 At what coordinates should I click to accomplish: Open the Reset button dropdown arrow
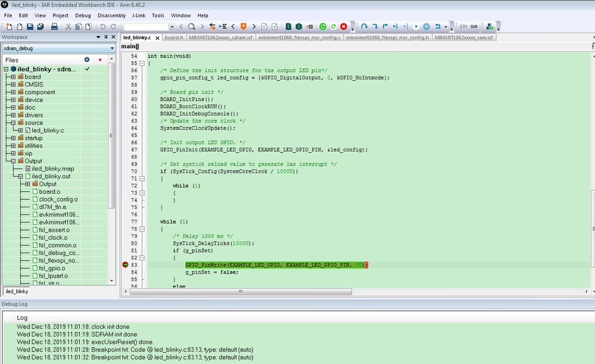pos(446,27)
